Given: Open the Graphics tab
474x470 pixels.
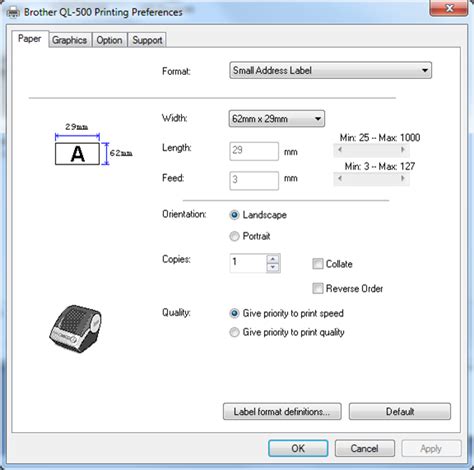Looking at the screenshot, I should [69, 40].
